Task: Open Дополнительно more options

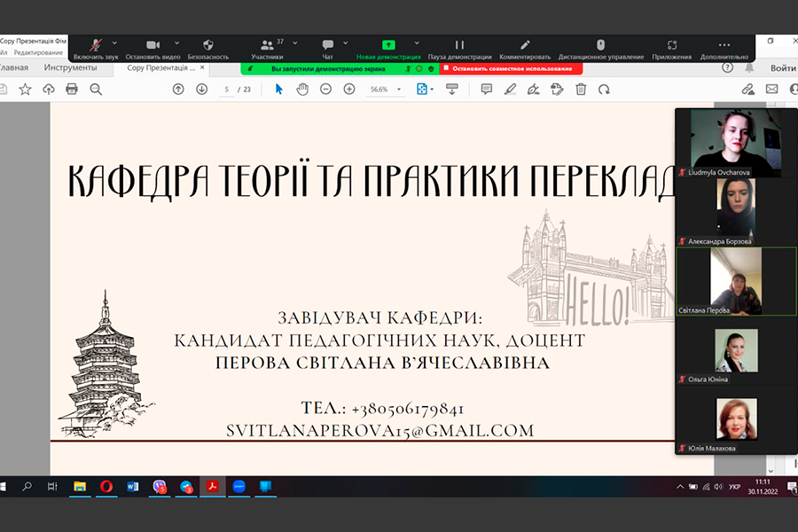Action: click(x=724, y=49)
